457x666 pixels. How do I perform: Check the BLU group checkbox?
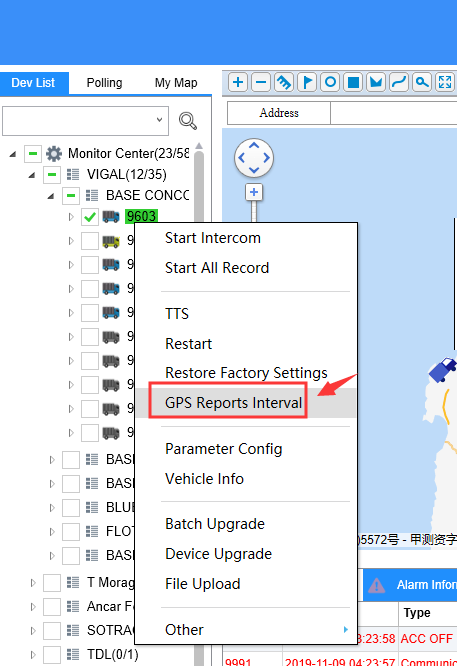coord(71,508)
